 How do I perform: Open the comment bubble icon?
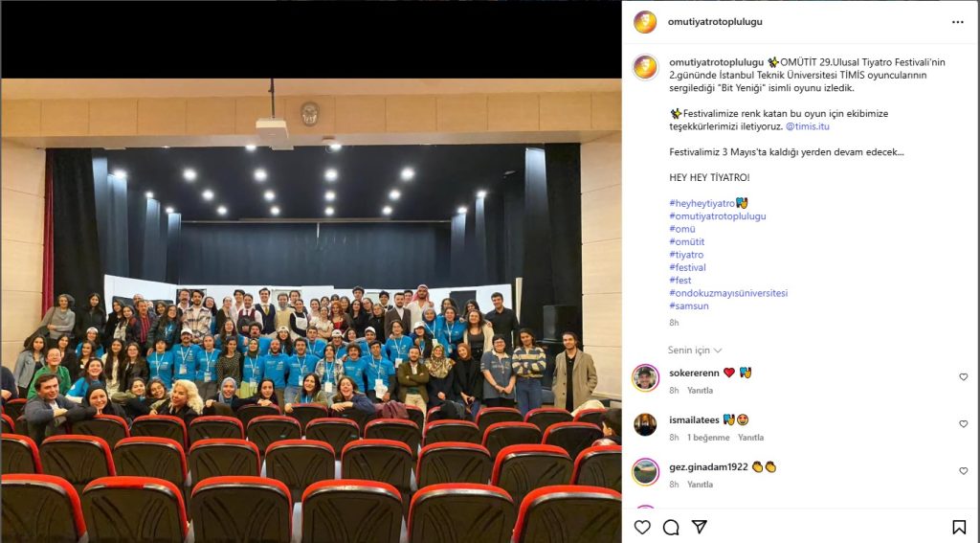click(671, 528)
